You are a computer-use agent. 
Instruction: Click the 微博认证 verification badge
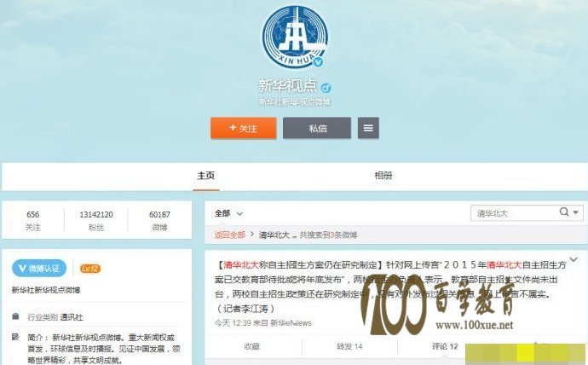tap(39, 269)
